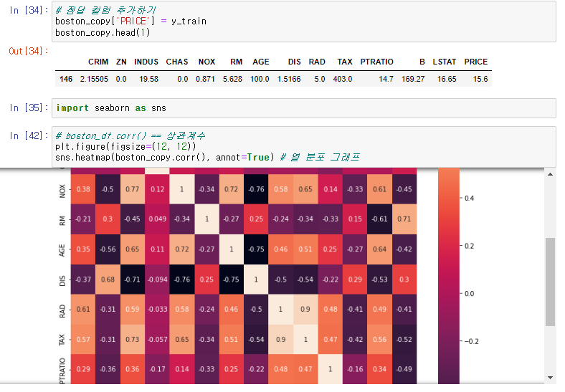The width and height of the screenshot is (565, 392).
Task: Click the heatmap RM axis label
Action: [62, 221]
